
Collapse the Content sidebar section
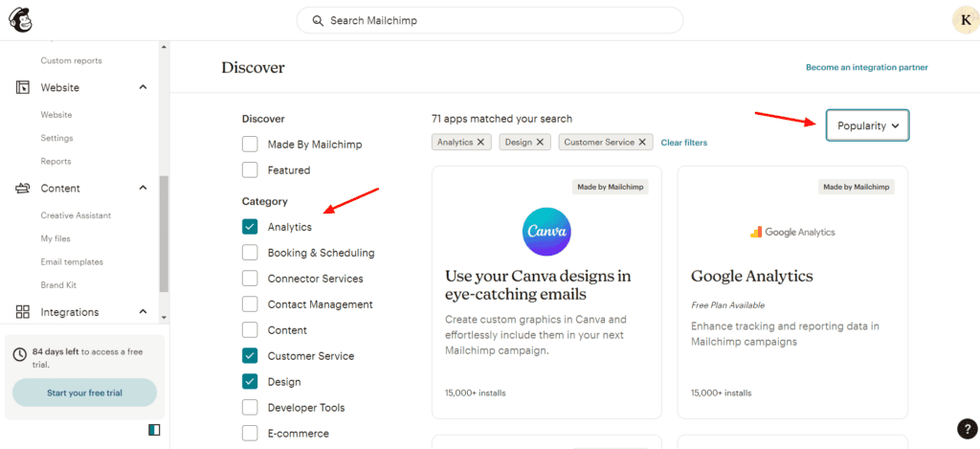point(143,189)
